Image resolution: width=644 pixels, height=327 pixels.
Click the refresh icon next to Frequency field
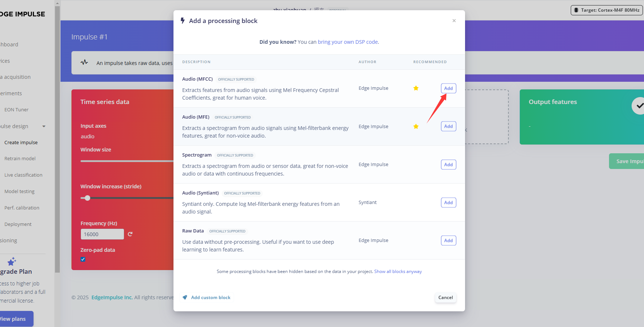pyautogui.click(x=130, y=234)
